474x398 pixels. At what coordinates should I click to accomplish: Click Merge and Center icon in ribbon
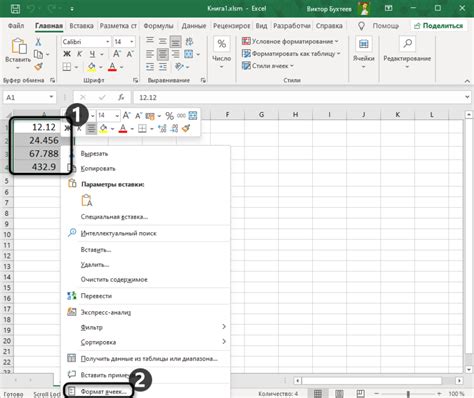189,54
